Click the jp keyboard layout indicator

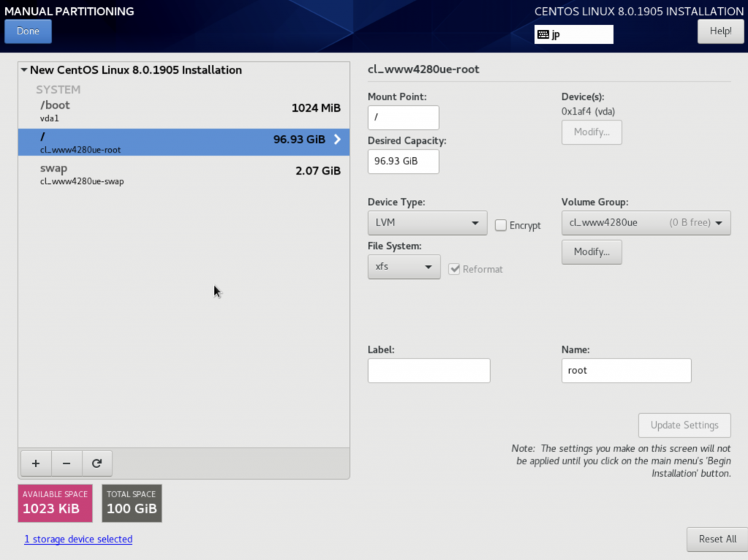574,34
